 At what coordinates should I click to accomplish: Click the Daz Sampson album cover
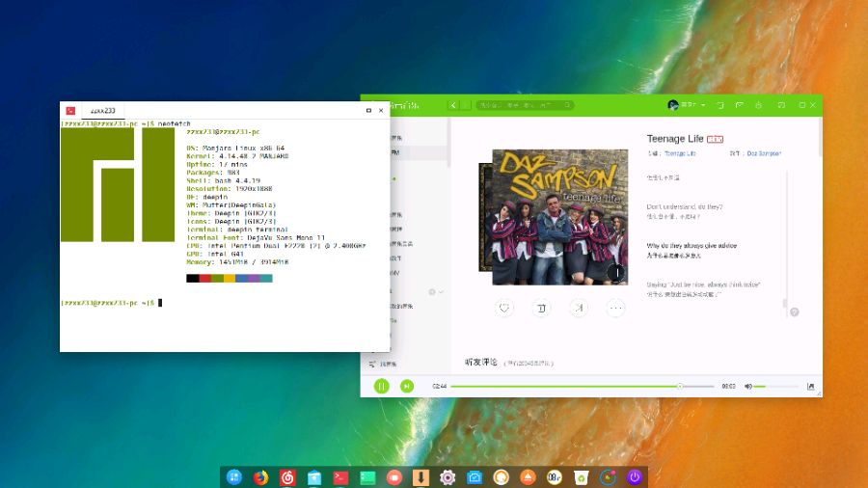tap(559, 217)
